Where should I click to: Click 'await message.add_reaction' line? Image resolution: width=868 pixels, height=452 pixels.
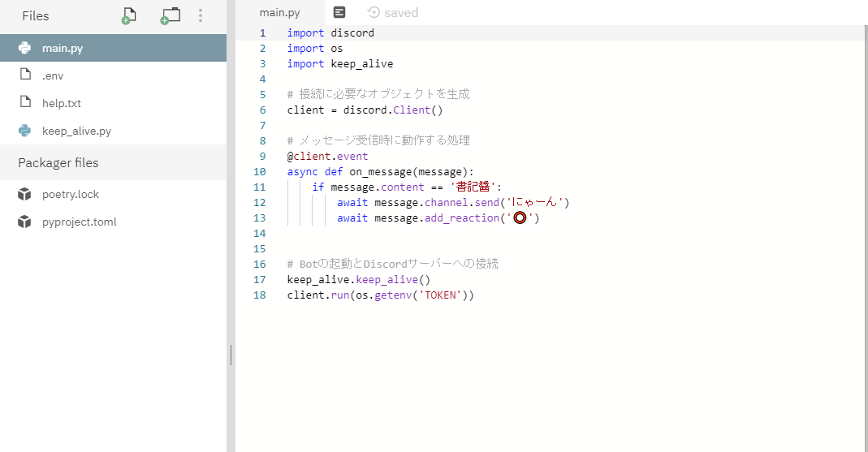438,218
